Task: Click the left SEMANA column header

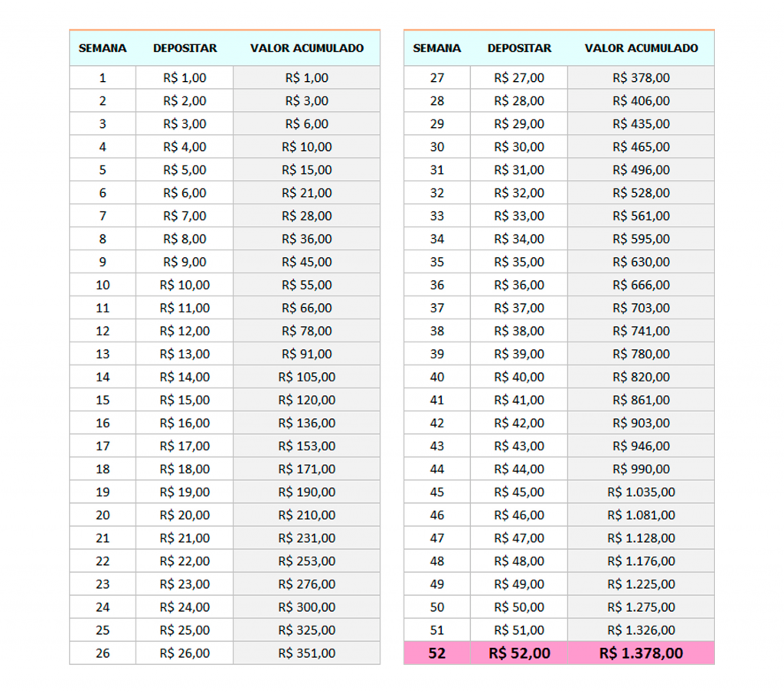Action: click(103, 48)
